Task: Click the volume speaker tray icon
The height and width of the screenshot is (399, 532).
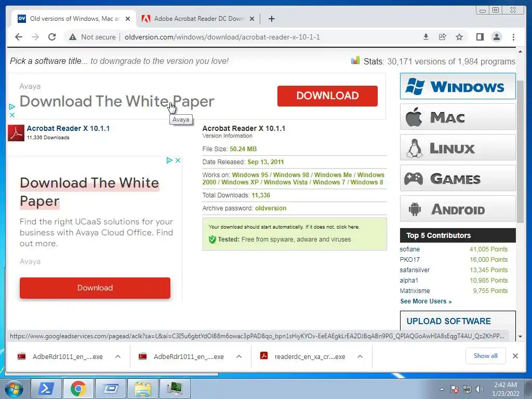Action: coord(480,390)
